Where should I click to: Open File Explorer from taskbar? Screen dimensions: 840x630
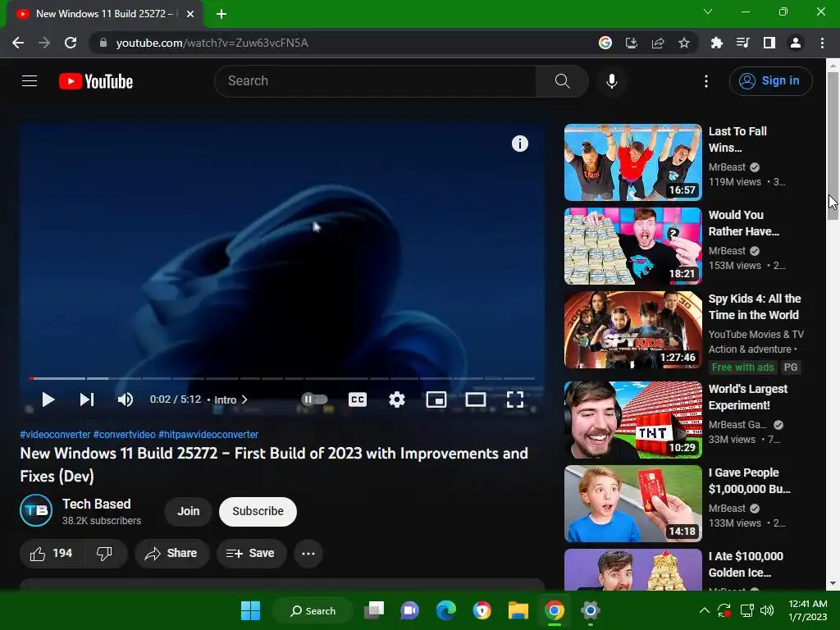pyautogui.click(x=518, y=610)
